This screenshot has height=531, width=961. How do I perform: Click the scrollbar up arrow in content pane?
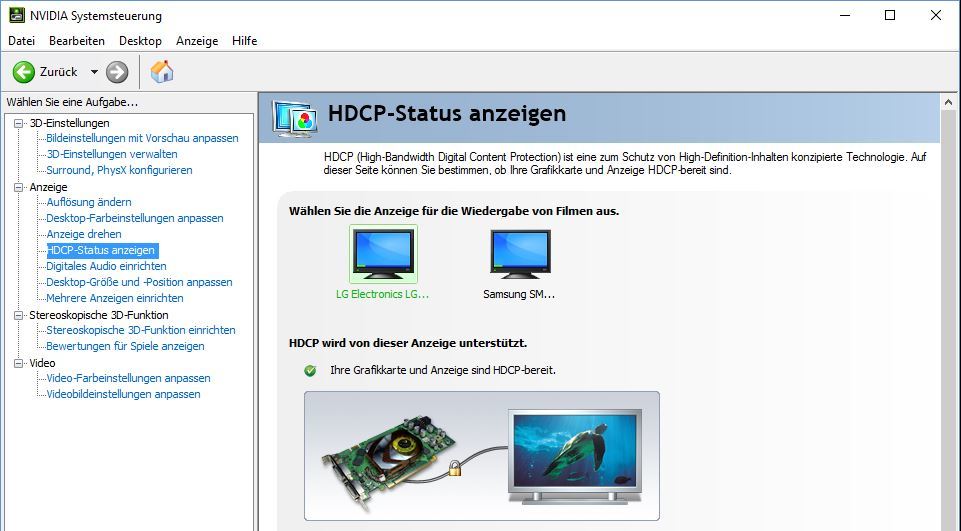tap(948, 102)
